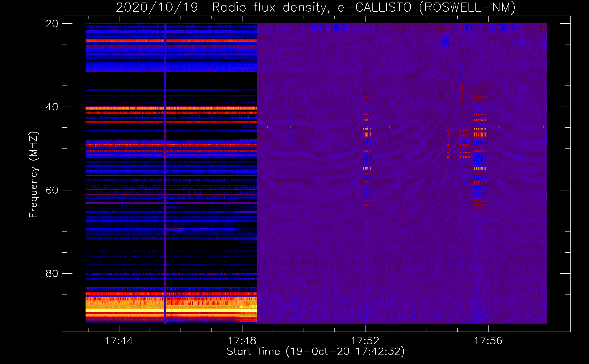The image size is (589, 364).
Task: Click the 40 MHz frequency tick label
Action: 52,107
